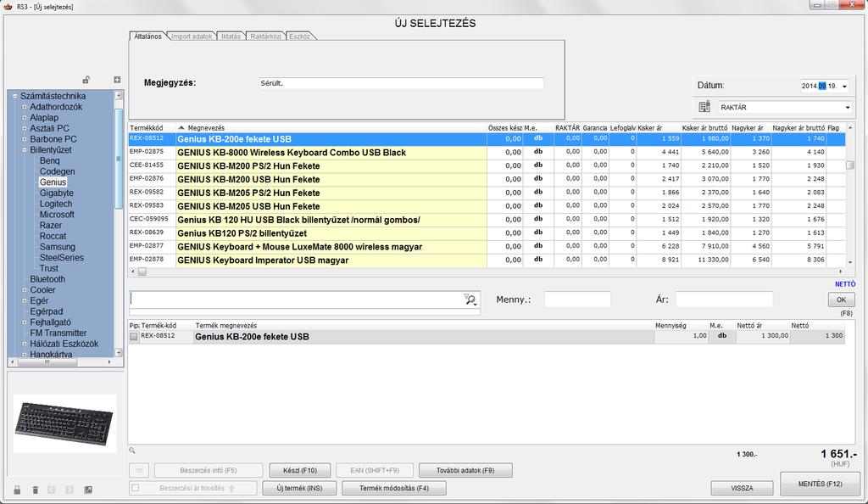The width and height of the screenshot is (868, 504).
Task: Expand the Adathordozók tree node
Action: tap(25, 107)
